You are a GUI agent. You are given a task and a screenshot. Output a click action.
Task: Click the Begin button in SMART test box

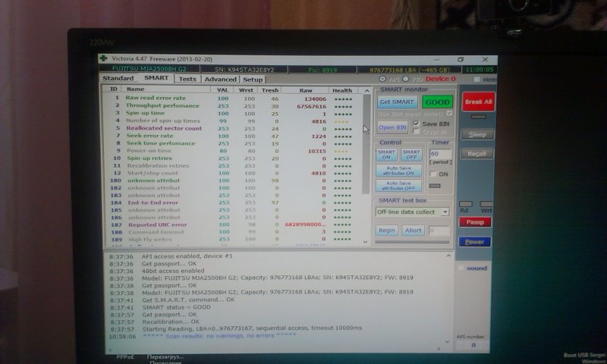click(x=387, y=230)
